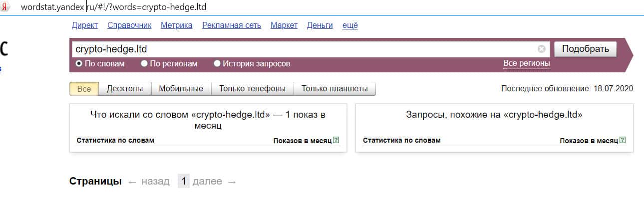
Task: Switch to the 'Десктопы' tab
Action: point(125,89)
